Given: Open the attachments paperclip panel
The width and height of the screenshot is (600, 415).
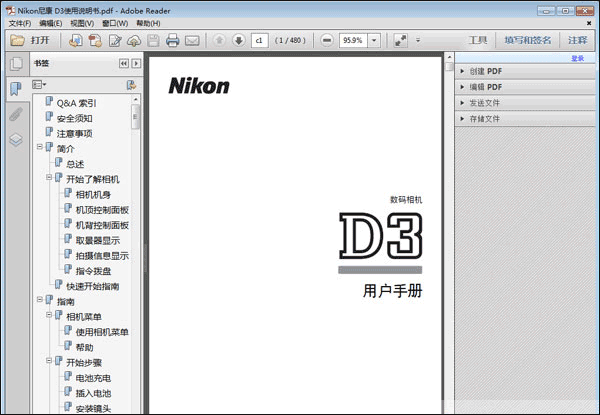Looking at the screenshot, I should click(16, 114).
